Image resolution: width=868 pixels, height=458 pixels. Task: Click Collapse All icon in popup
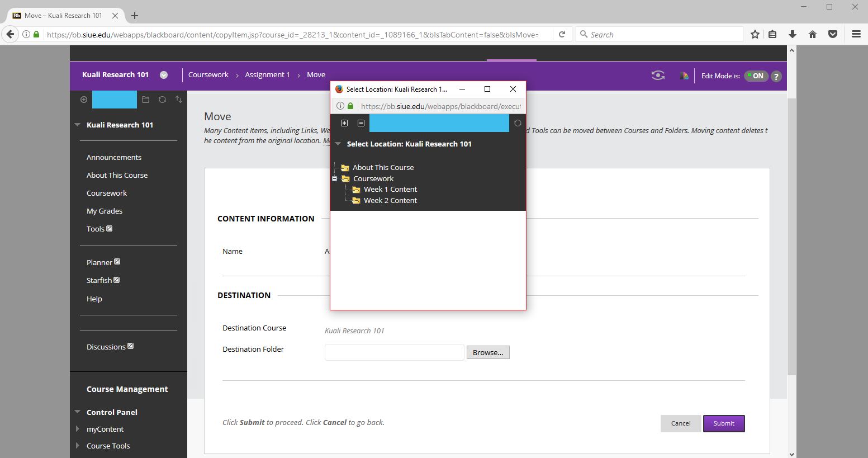(x=361, y=123)
